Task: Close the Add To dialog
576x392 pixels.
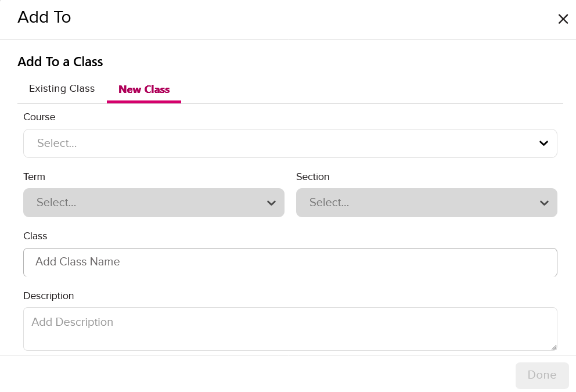Action: coord(563,19)
